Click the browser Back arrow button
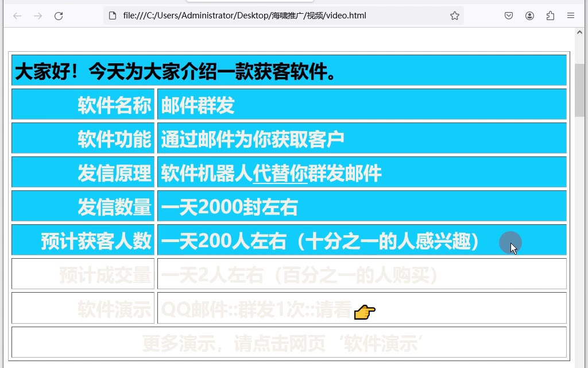Screen dimensions: 588x368 (17, 16)
